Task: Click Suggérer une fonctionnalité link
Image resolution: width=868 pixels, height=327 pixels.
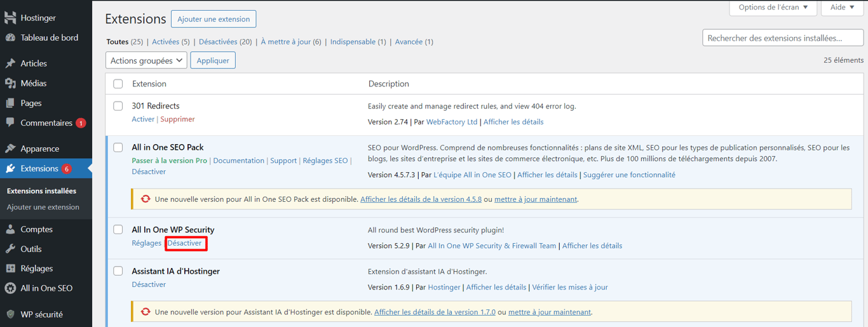Action: click(x=629, y=175)
